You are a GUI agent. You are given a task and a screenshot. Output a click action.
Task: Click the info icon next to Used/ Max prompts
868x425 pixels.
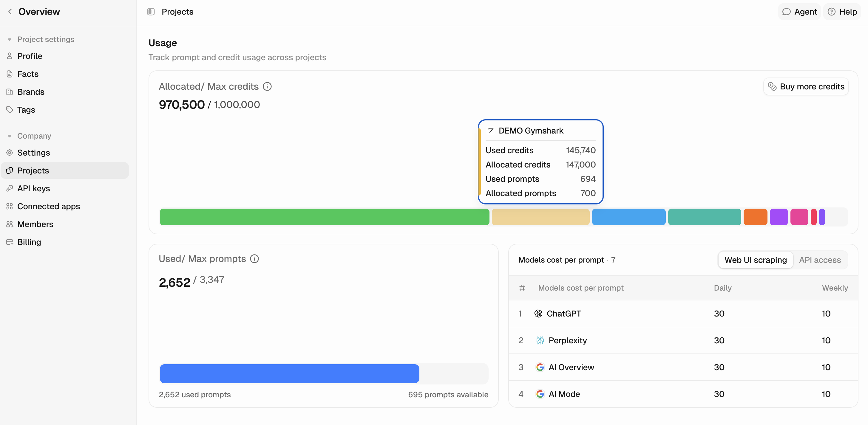[254, 259]
